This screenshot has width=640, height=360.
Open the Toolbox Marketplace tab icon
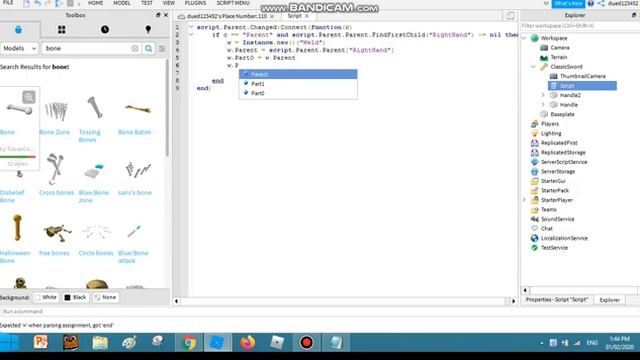coord(18,30)
